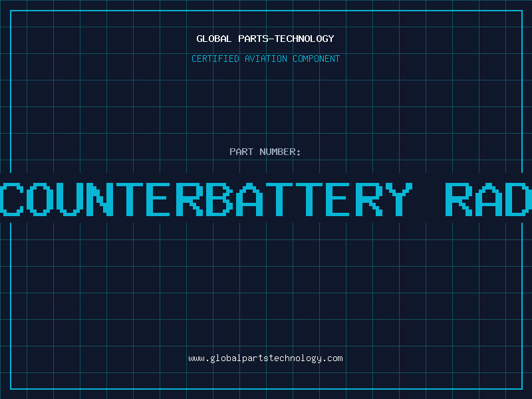This screenshot has height=399, width=532.
Task: Select the word COMPONENT in the subtitle
Action: pos(317,59)
